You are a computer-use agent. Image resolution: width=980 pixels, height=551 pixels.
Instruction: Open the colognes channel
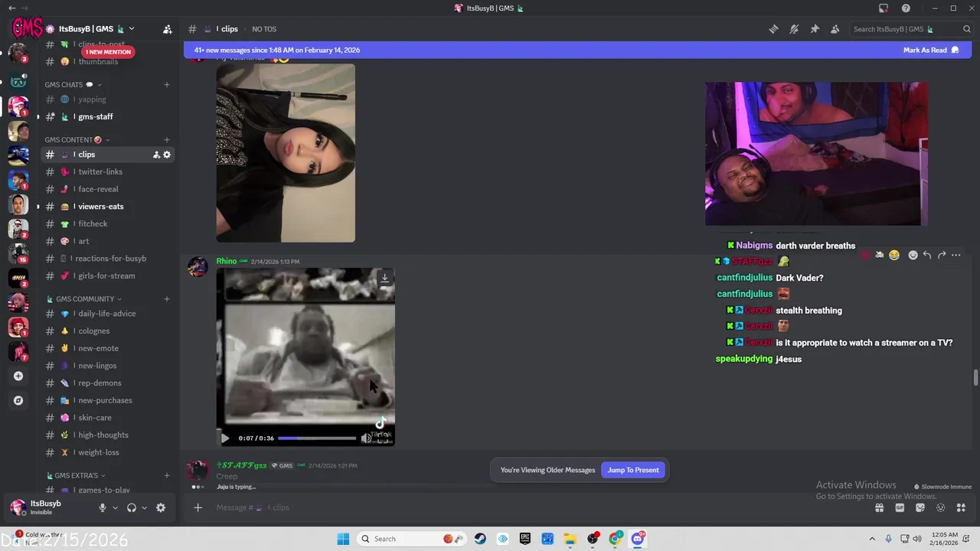[107, 331]
